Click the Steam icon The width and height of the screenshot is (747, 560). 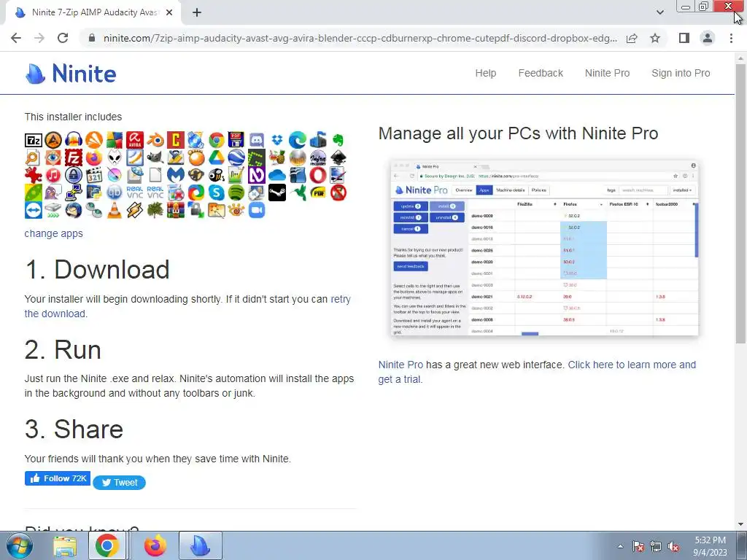277,192
